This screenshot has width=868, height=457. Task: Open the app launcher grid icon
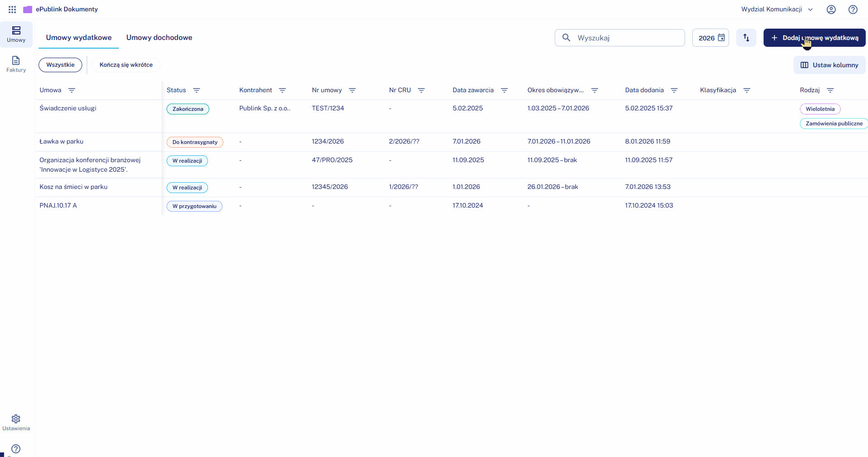[12, 9]
